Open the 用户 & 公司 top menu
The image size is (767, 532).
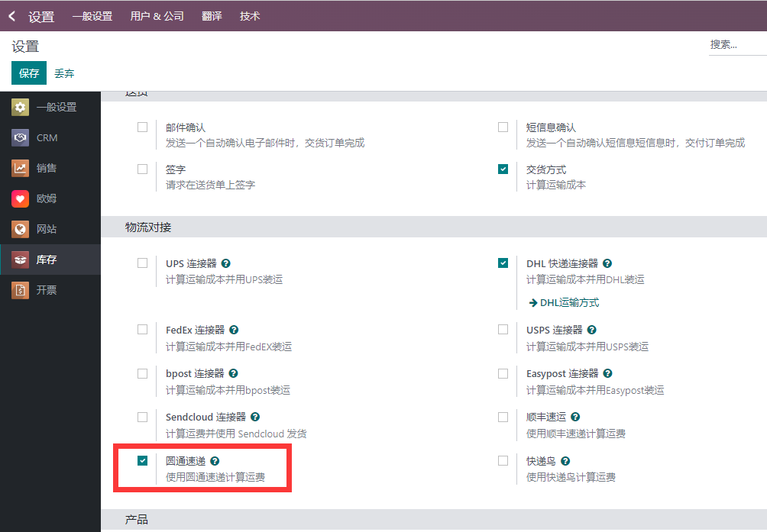click(x=157, y=16)
